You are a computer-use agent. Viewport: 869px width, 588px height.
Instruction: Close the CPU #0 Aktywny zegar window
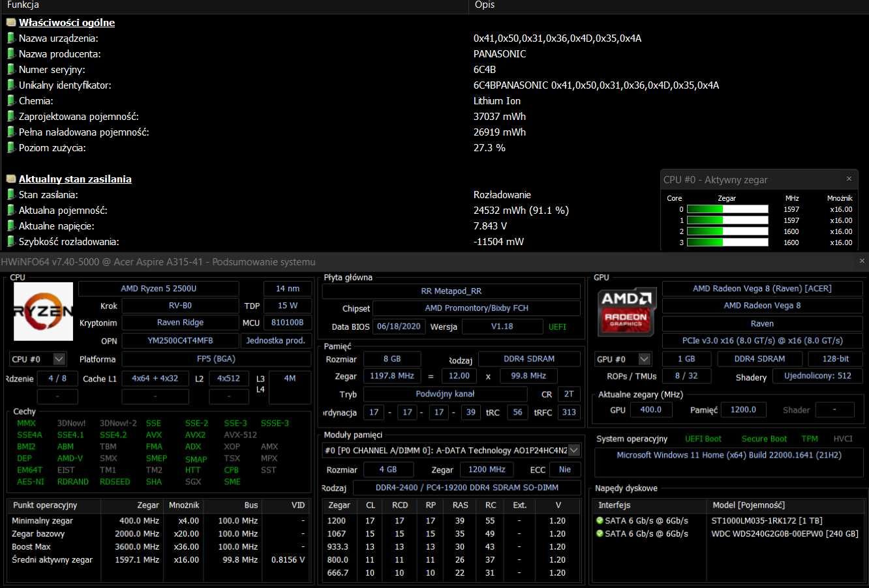coord(849,179)
